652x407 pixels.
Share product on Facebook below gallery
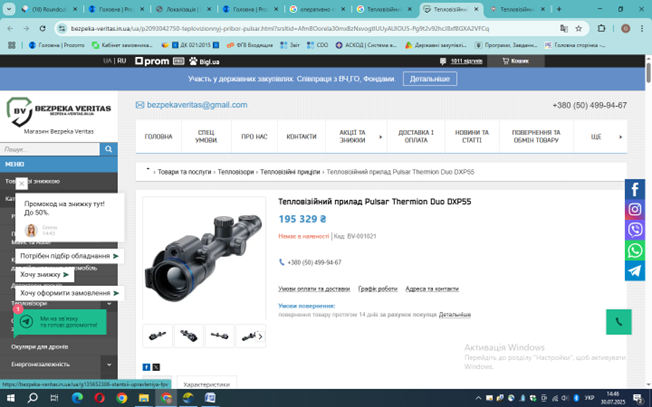click(x=146, y=367)
